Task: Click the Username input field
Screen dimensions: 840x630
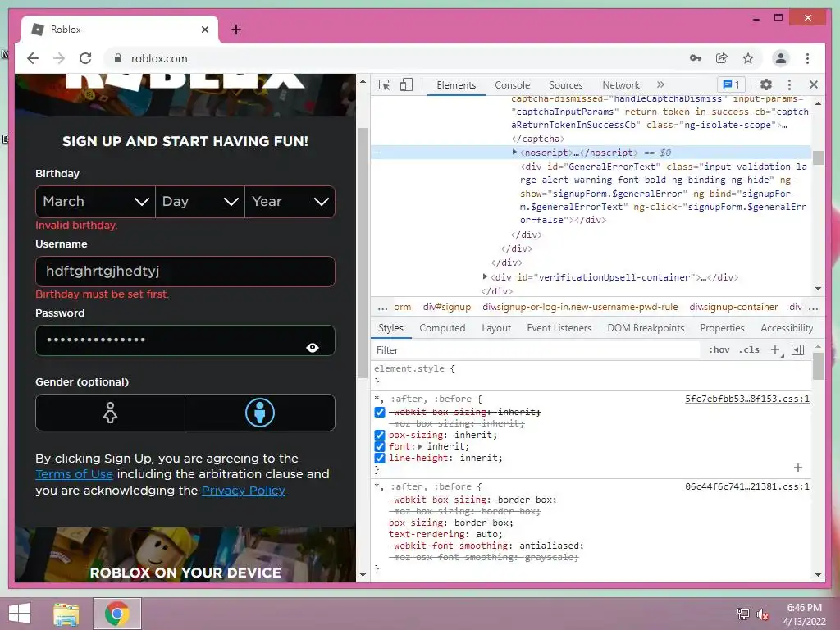Action: pyautogui.click(x=185, y=272)
